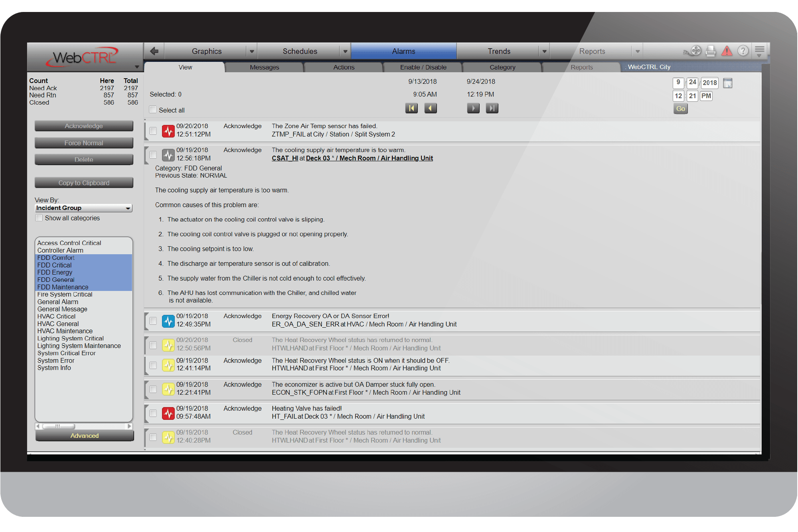Screen dimensions: 798x532
Task: Click the Go button under the time fields
Action: (680, 109)
